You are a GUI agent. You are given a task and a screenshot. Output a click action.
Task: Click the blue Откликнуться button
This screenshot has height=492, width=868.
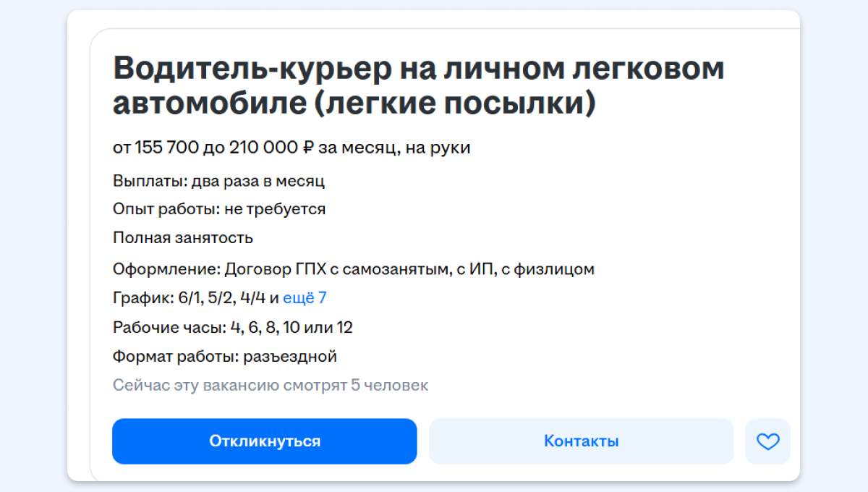click(264, 441)
